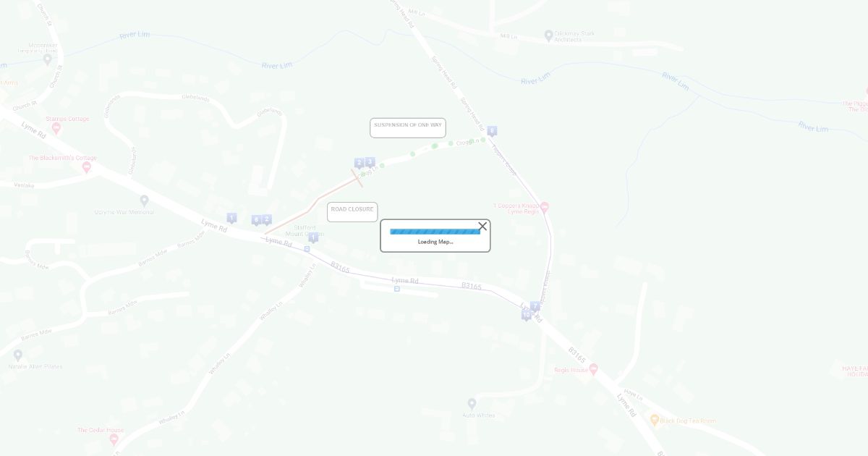Click the Loading Map progress bar
868x456 pixels.
tap(435, 232)
